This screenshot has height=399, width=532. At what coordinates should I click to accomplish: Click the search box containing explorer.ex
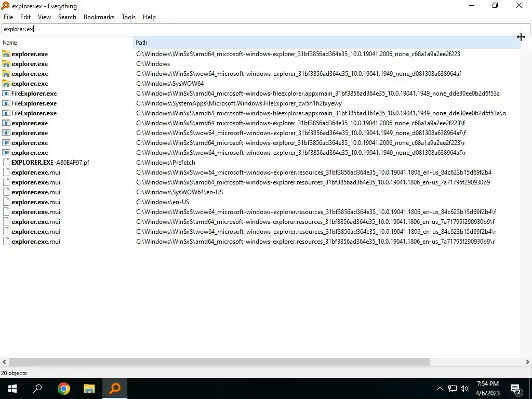click(x=265, y=29)
